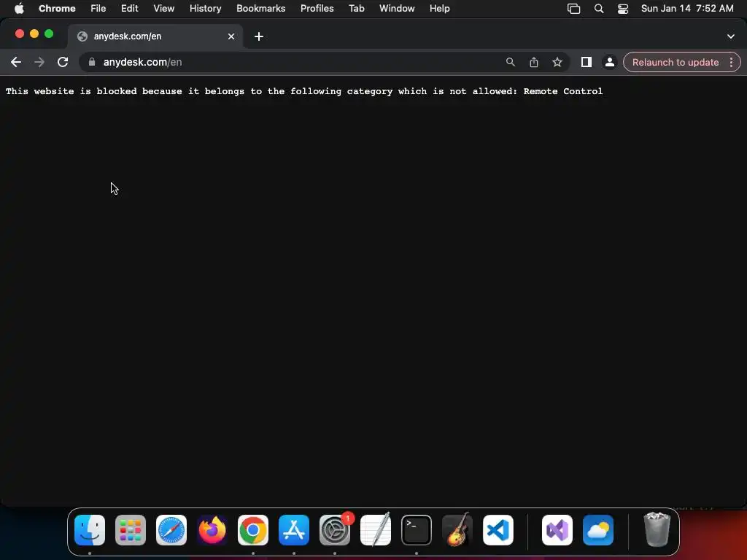Open the Bookmarks menu
The image size is (747, 560).
coord(260,8)
